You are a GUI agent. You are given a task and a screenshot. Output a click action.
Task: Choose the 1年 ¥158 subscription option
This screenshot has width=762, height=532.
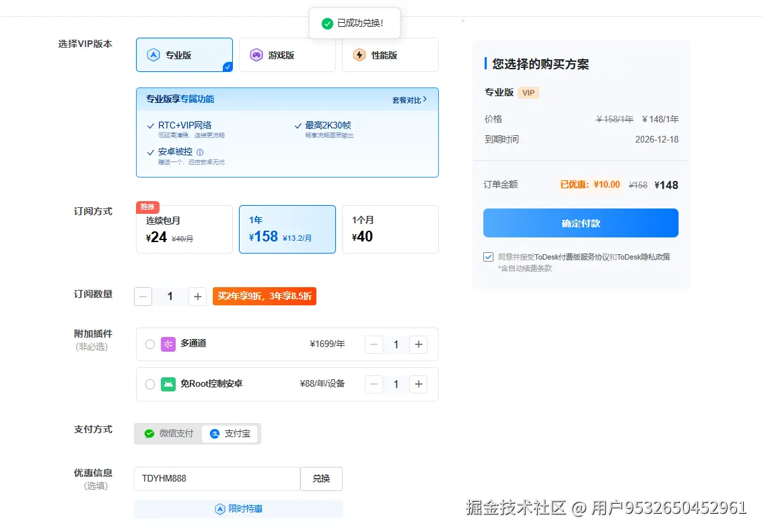pos(287,229)
